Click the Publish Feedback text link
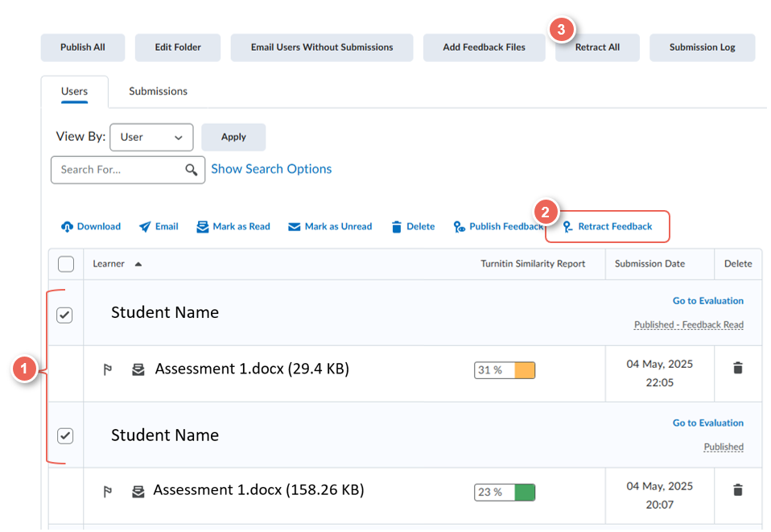Viewport: 771px width, 532px height. (x=506, y=227)
